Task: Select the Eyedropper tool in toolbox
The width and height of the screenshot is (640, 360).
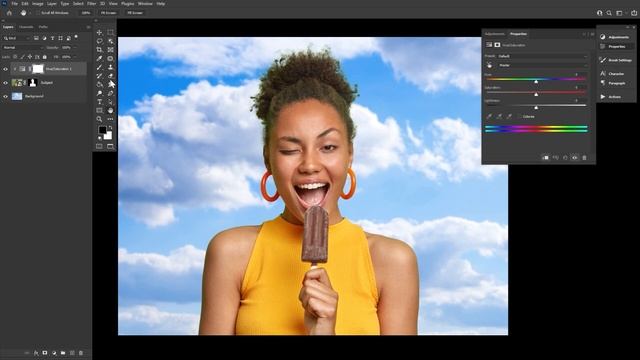Action: coord(100,58)
